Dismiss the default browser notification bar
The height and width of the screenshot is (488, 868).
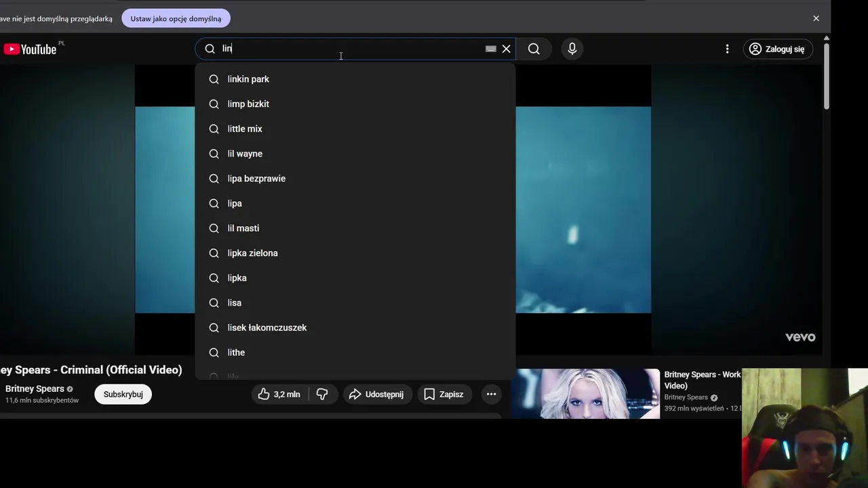click(816, 18)
